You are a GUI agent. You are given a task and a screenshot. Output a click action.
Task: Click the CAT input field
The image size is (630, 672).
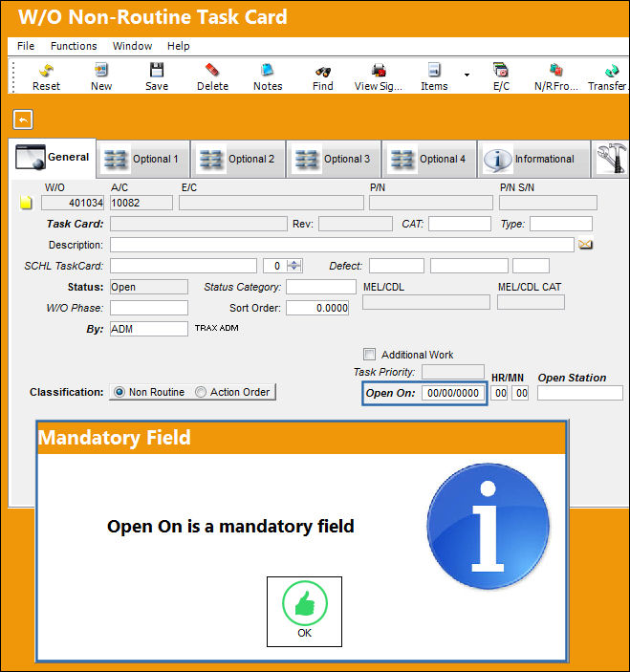(x=460, y=224)
